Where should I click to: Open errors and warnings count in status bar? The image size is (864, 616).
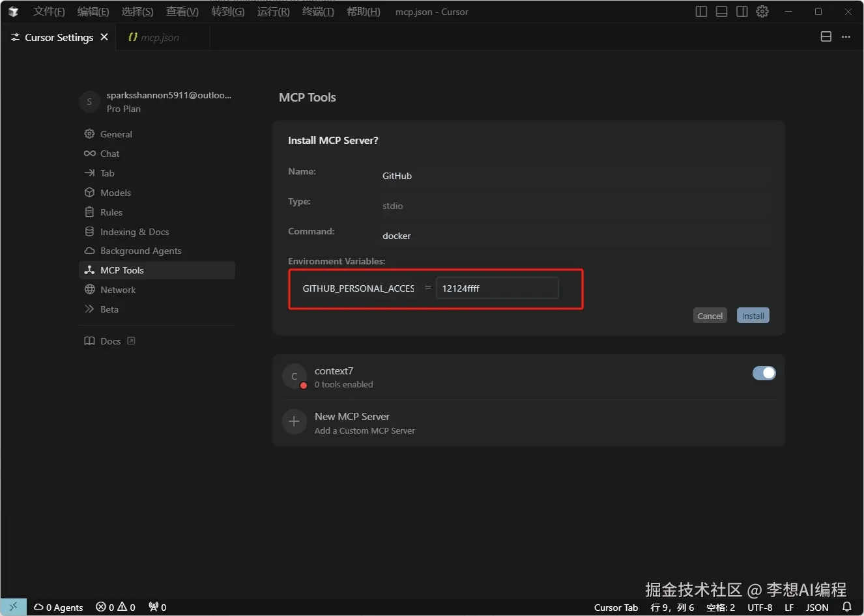pyautogui.click(x=116, y=607)
